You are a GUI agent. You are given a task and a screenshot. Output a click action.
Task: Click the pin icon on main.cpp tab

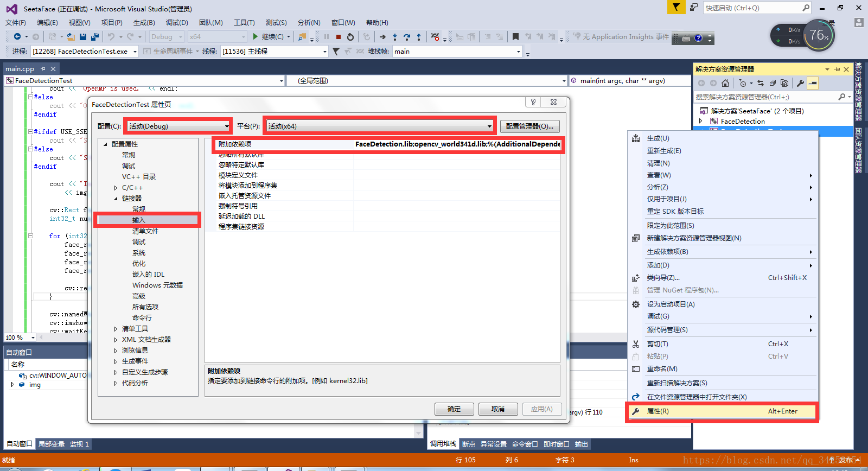pyautogui.click(x=43, y=69)
